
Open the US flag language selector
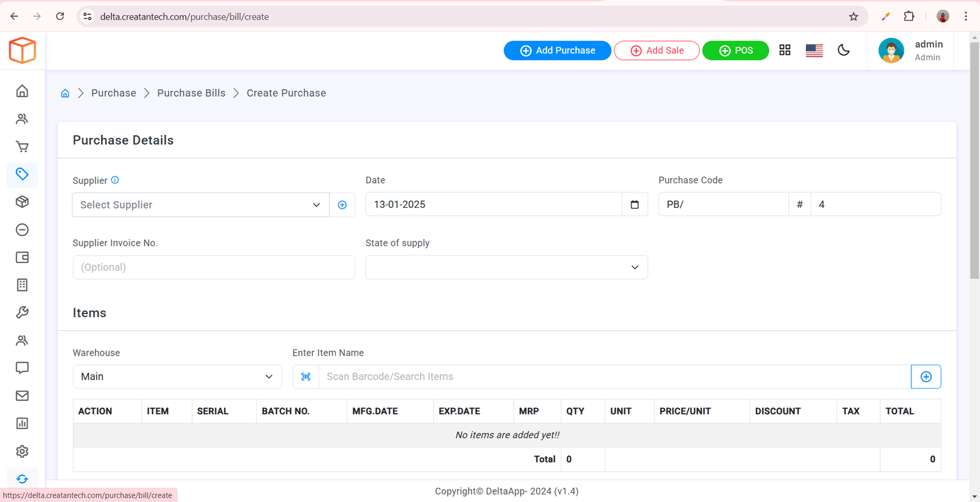pos(814,50)
